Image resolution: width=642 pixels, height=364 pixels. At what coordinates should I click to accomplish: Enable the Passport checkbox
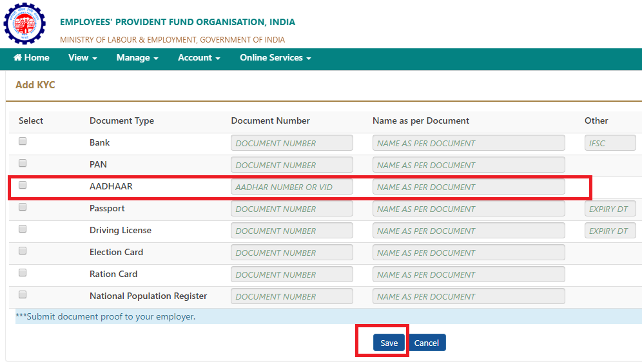pyautogui.click(x=23, y=207)
